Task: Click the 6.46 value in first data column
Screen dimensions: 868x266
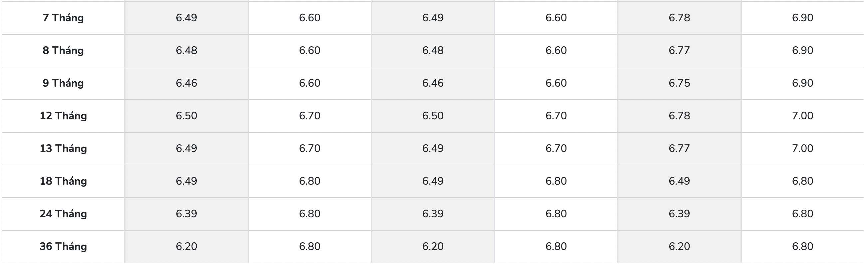Action: pos(186,83)
